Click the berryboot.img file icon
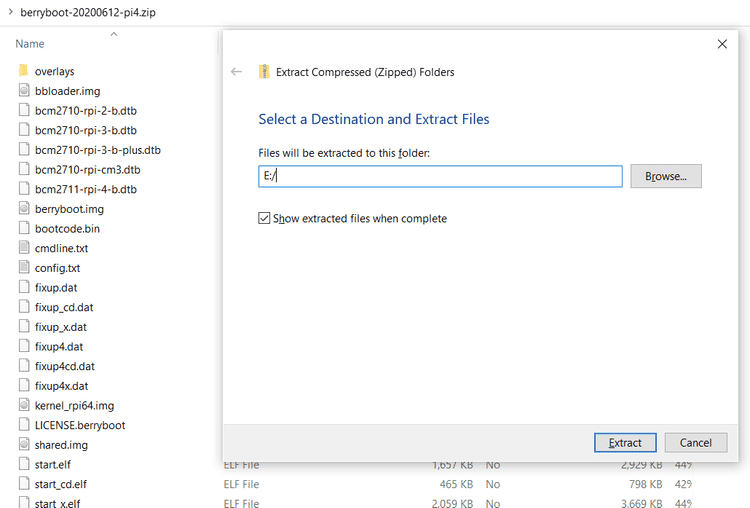Image resolution: width=750 pixels, height=508 pixels. (25, 209)
